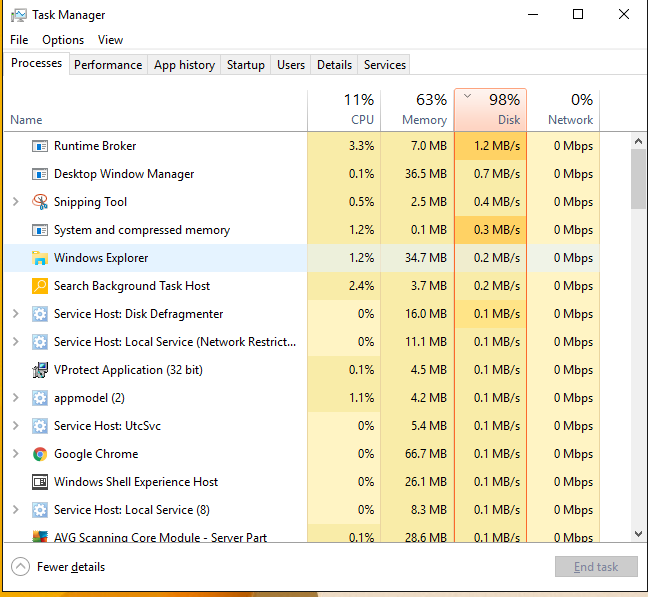Sort by the Name column header
The image size is (648, 597).
click(x=155, y=111)
